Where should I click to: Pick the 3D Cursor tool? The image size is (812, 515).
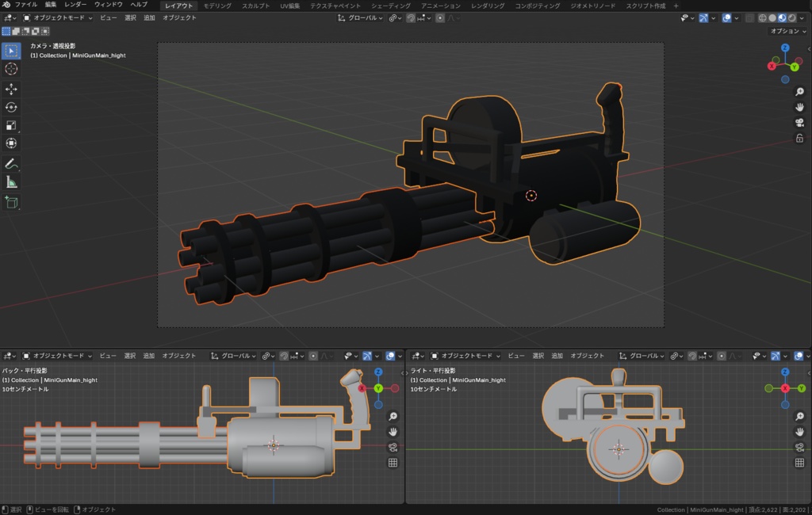[x=11, y=69]
